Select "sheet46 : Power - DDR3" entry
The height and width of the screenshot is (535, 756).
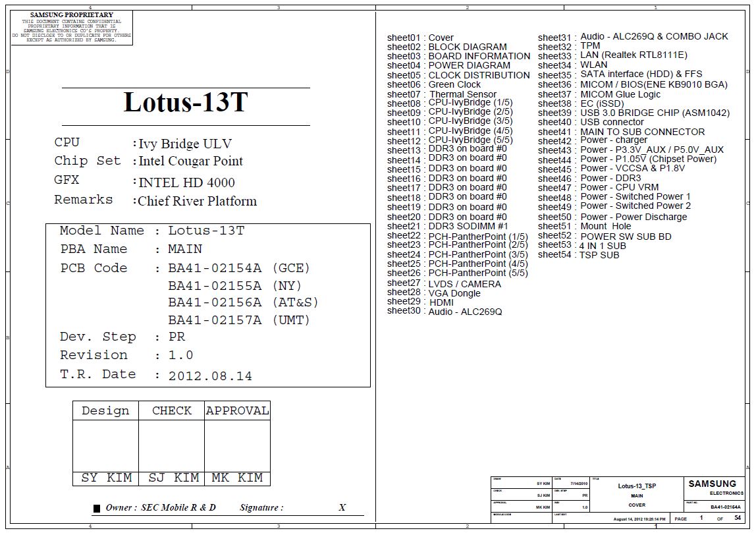[x=589, y=179]
